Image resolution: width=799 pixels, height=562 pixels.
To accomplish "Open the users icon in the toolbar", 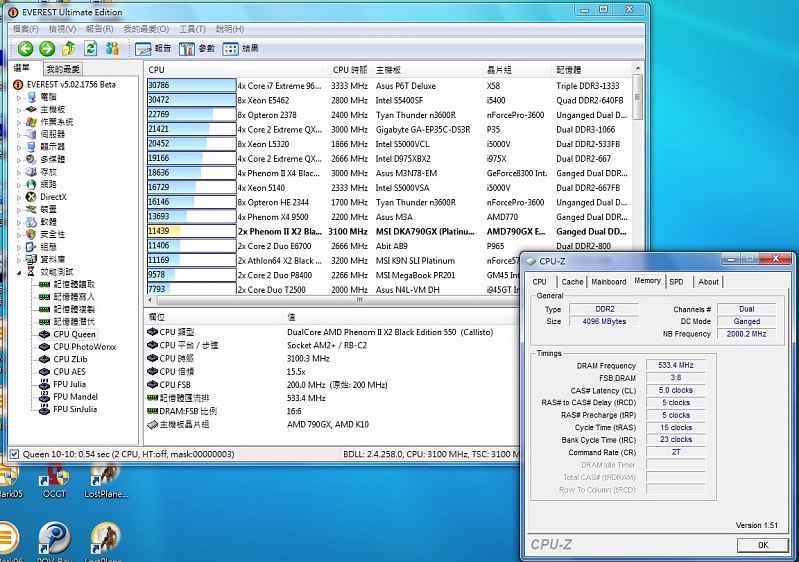I will pyautogui.click(x=112, y=48).
